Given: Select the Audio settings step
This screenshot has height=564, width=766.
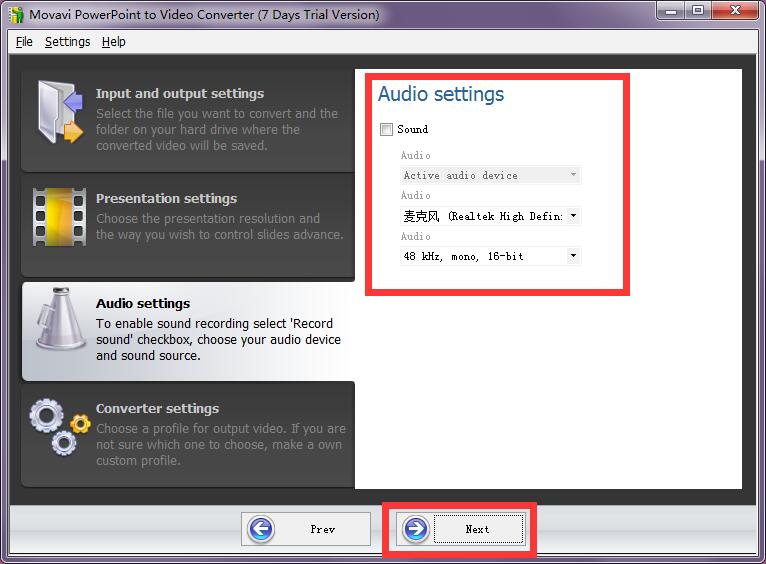Looking at the screenshot, I should (x=188, y=331).
